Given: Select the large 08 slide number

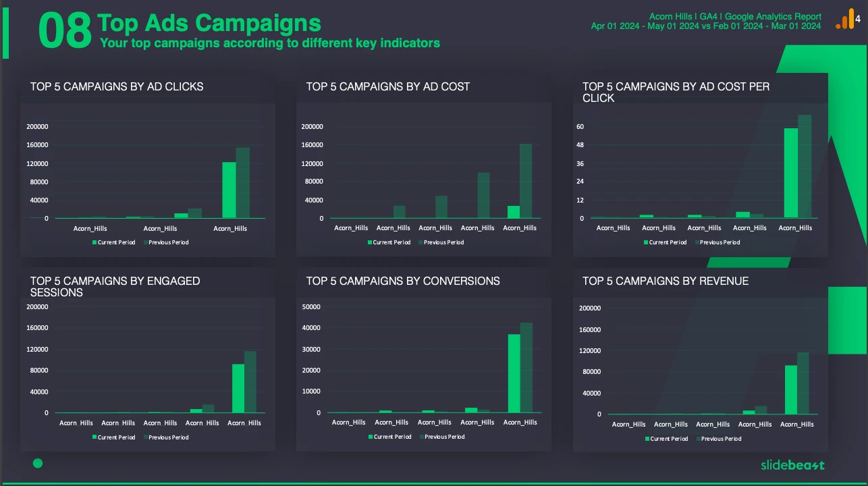Looking at the screenshot, I should click(x=65, y=31).
